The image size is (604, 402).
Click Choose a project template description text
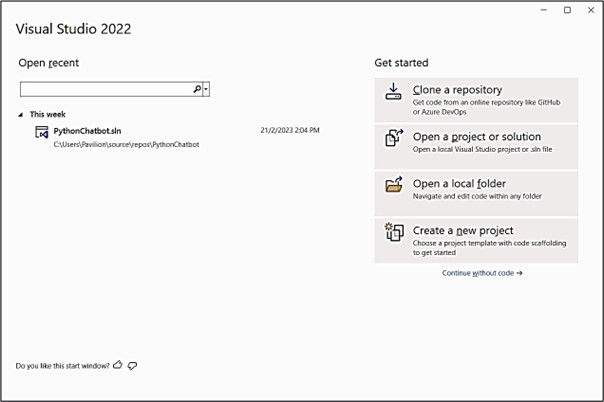pos(489,248)
